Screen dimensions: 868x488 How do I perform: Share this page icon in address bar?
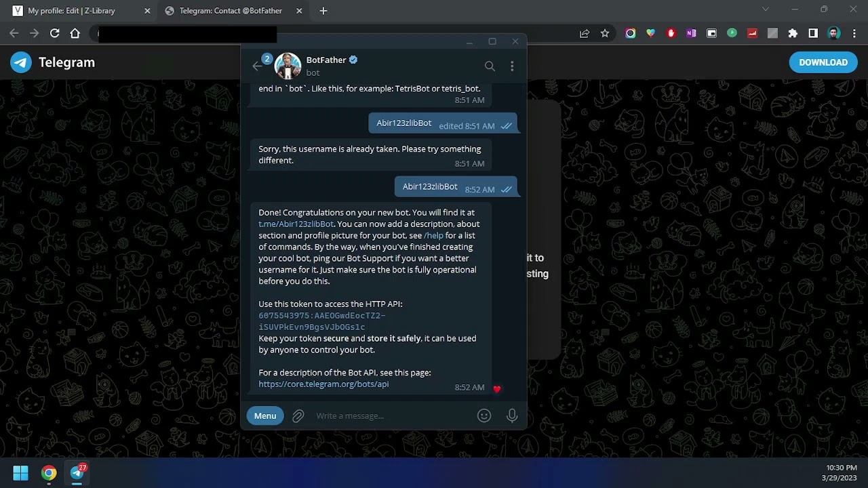coord(584,33)
